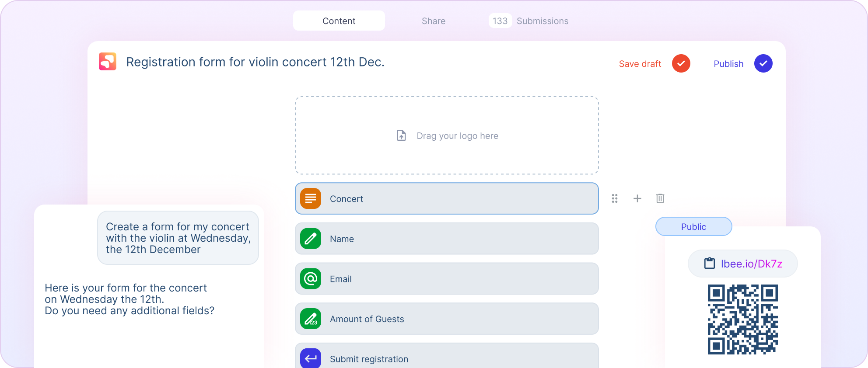Click the Save draft button

pos(640,63)
